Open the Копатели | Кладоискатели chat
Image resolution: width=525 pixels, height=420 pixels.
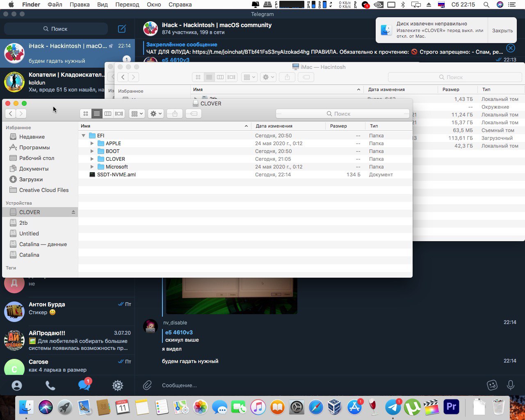coord(67,82)
